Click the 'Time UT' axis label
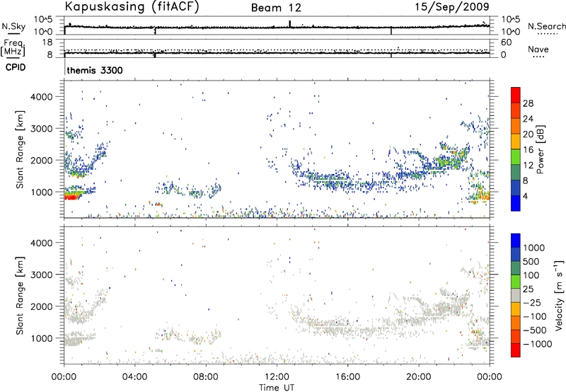Image resolution: width=566 pixels, height=392 pixels. pyautogui.click(x=277, y=388)
